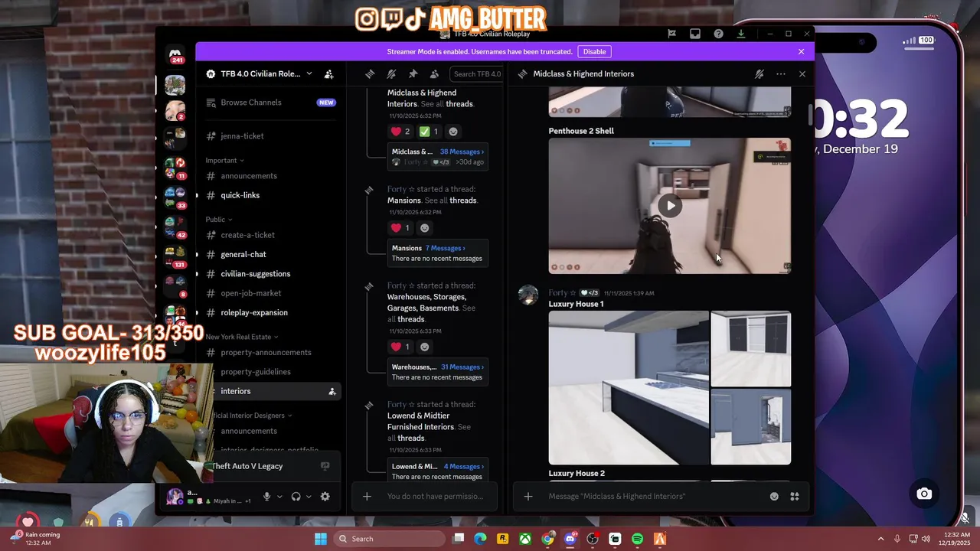Open headphone output options chevron
This screenshot has width=980, height=551.
309,497
